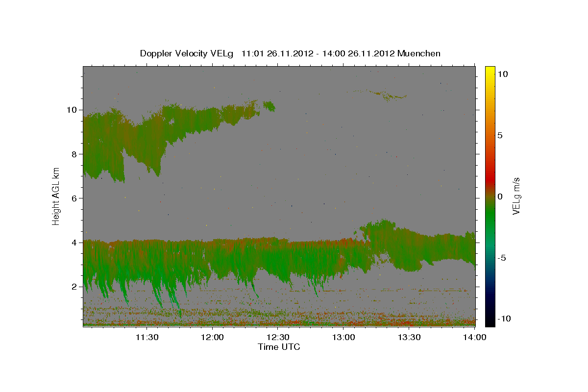Click the plot title 'Doppler Velocity VELg'
Viewport: 588px width, 392px height.
click(187, 53)
